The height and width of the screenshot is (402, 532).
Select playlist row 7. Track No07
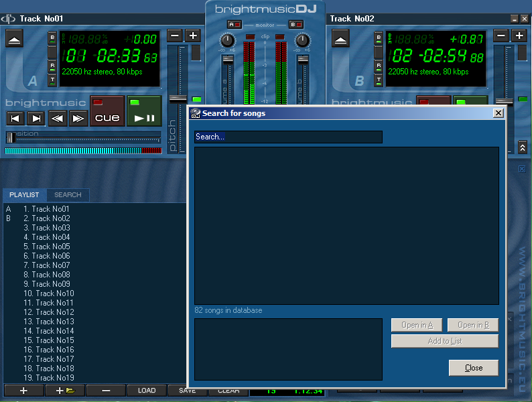[94, 265]
